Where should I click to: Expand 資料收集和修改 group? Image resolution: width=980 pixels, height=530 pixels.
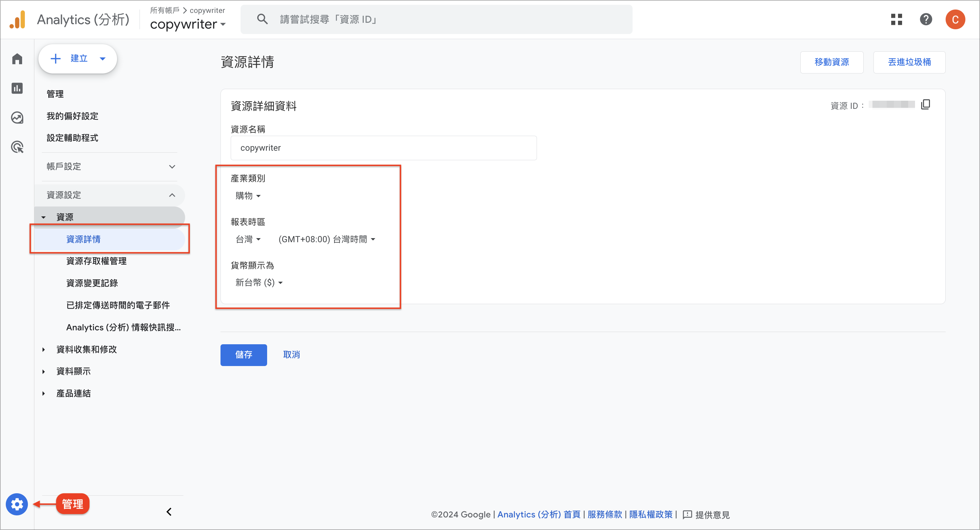pyautogui.click(x=43, y=349)
